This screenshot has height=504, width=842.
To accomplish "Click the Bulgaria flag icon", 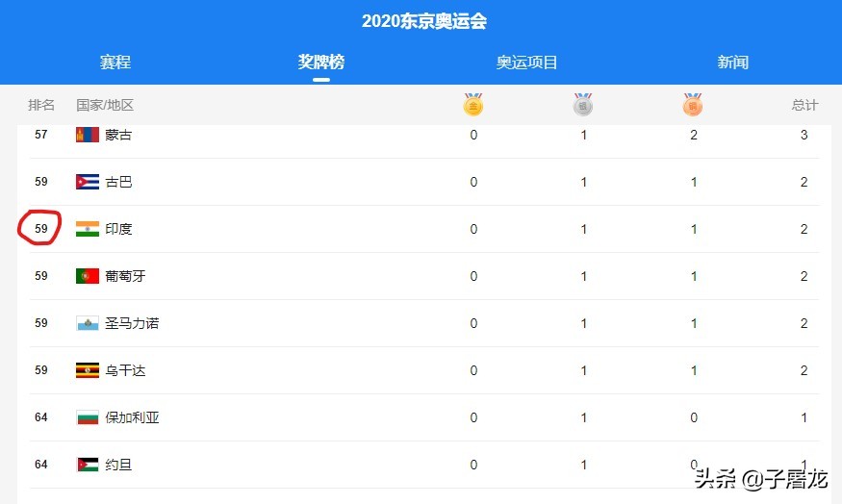I will click(x=88, y=417).
